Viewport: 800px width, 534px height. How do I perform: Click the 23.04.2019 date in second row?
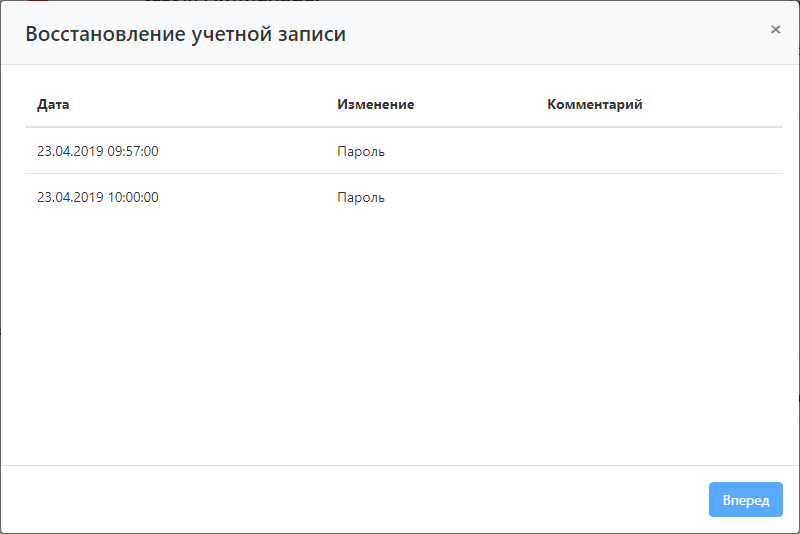(70, 197)
